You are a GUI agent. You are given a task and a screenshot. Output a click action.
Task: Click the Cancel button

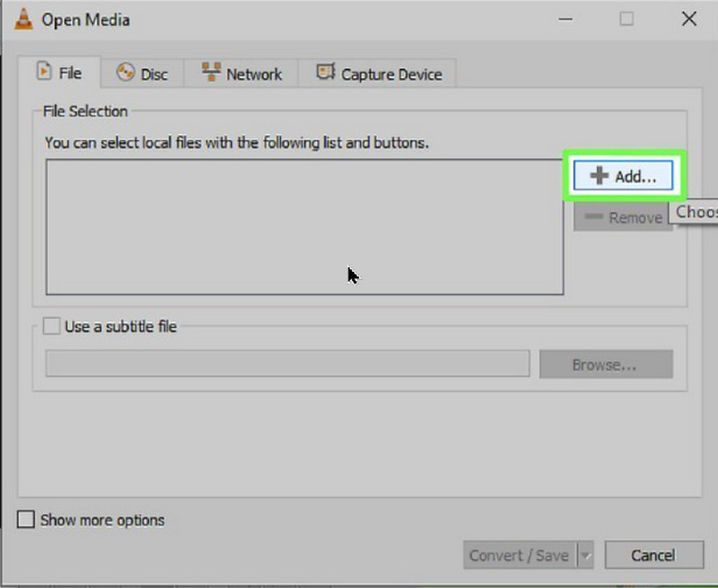652,556
